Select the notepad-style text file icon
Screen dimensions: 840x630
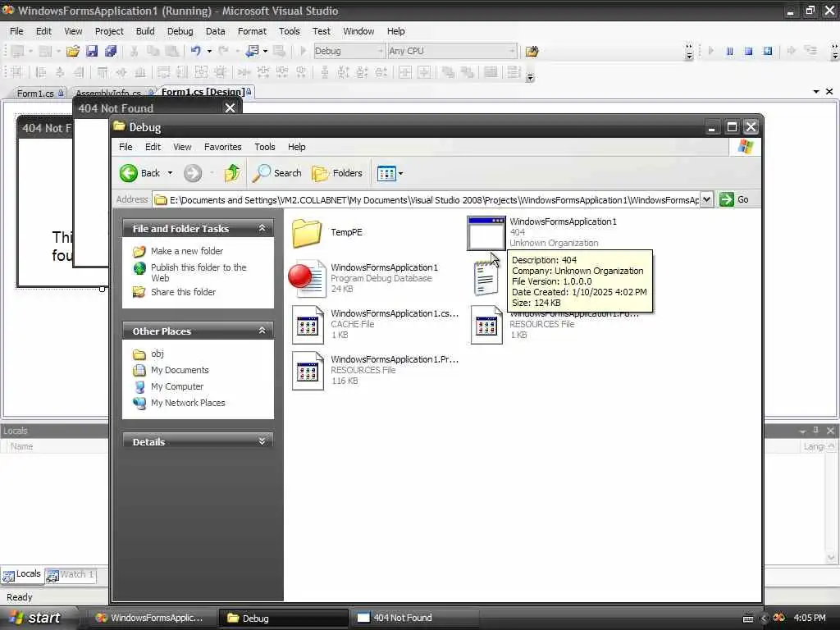click(486, 278)
